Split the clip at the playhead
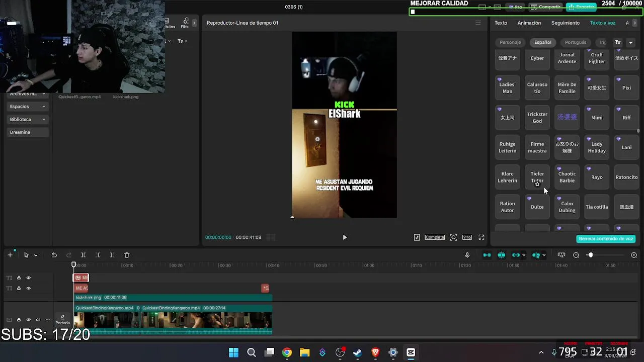The height and width of the screenshot is (362, 644). tap(84, 255)
